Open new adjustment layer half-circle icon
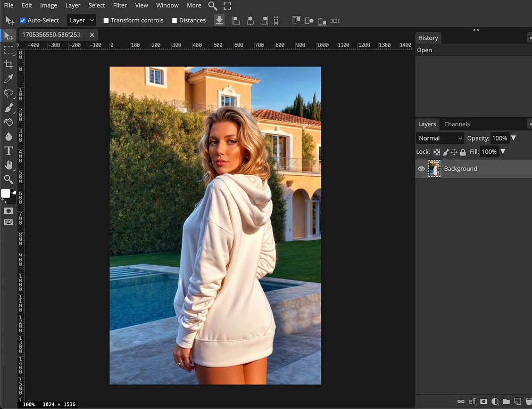The image size is (532, 409). [x=495, y=402]
